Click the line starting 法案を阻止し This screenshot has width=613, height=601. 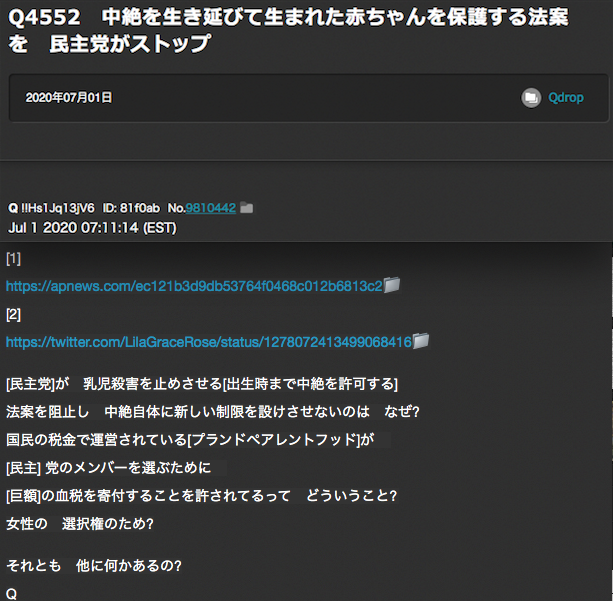click(213, 412)
